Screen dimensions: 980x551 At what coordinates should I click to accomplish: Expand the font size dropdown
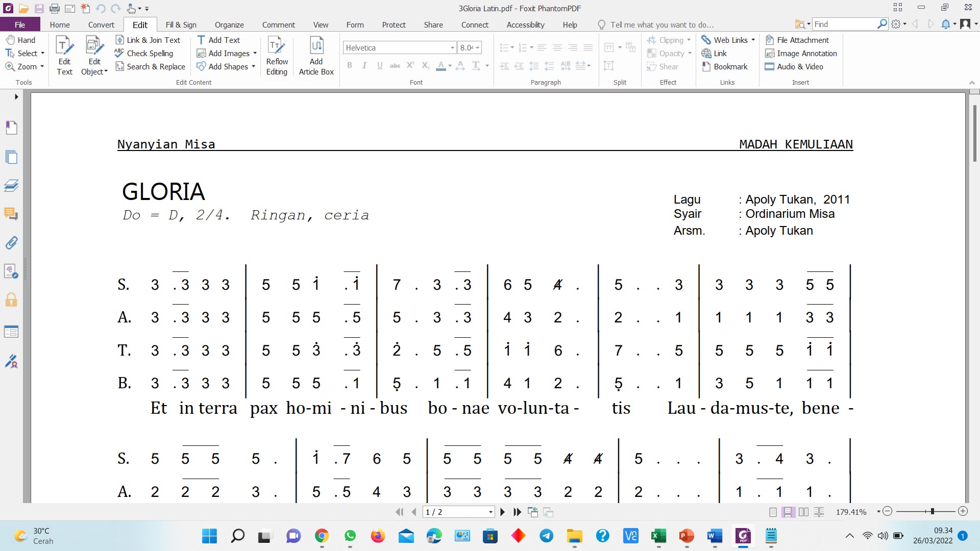[477, 47]
